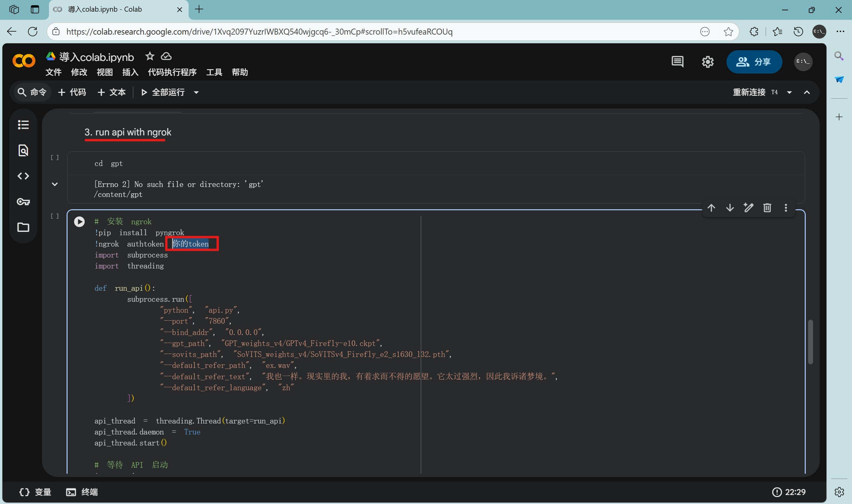Image resolution: width=852 pixels, height=504 pixels.
Task: Open the 工具 menu
Action: tap(214, 72)
